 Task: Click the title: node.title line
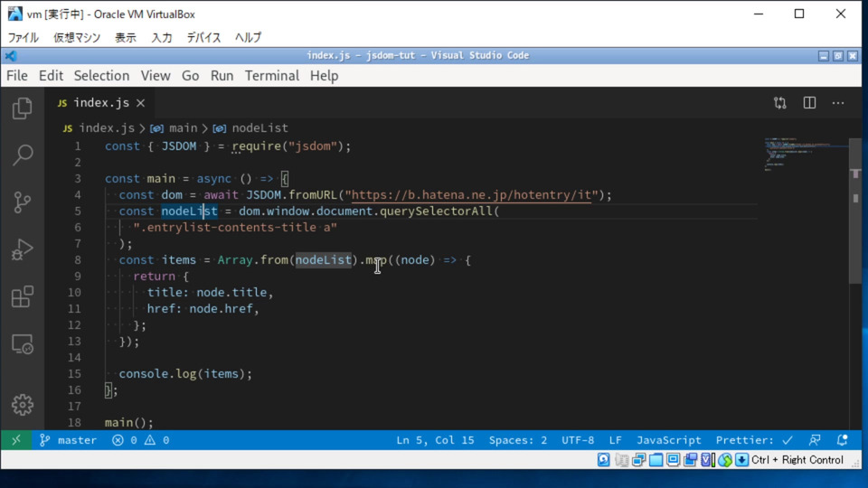click(x=211, y=292)
